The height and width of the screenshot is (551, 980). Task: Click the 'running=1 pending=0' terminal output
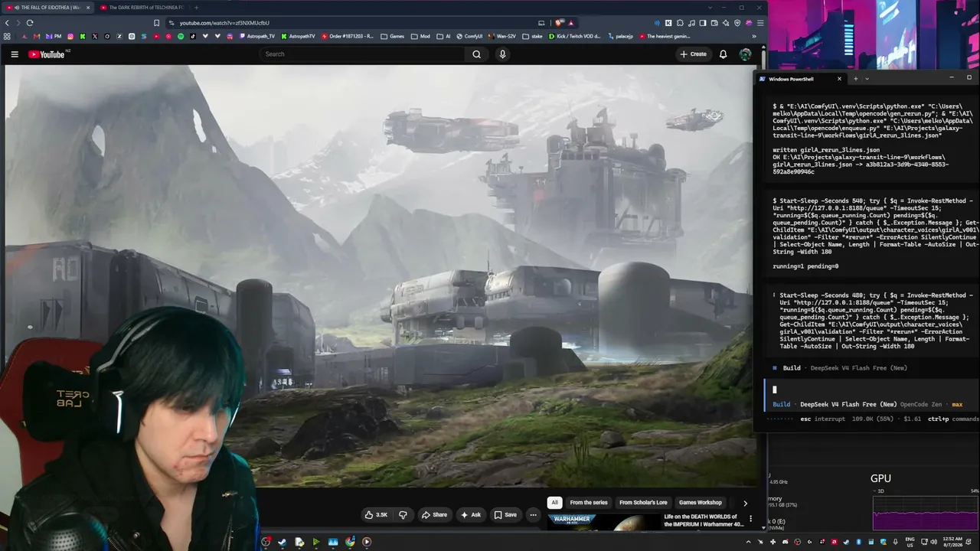pos(805,266)
